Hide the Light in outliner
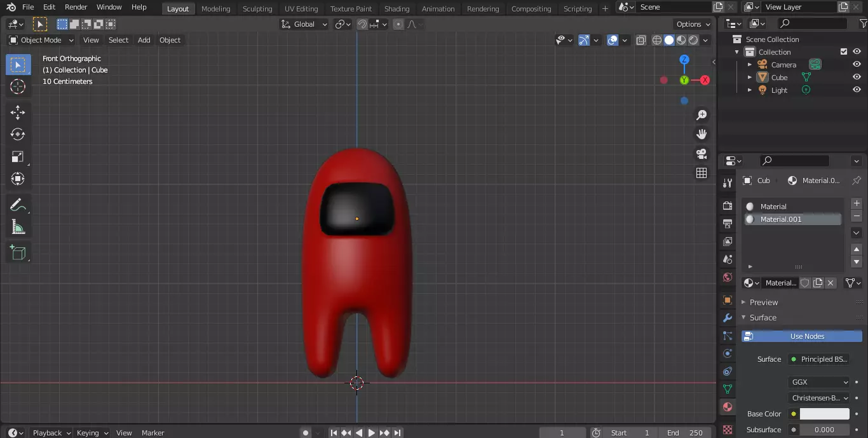The height and width of the screenshot is (438, 868). tap(857, 90)
